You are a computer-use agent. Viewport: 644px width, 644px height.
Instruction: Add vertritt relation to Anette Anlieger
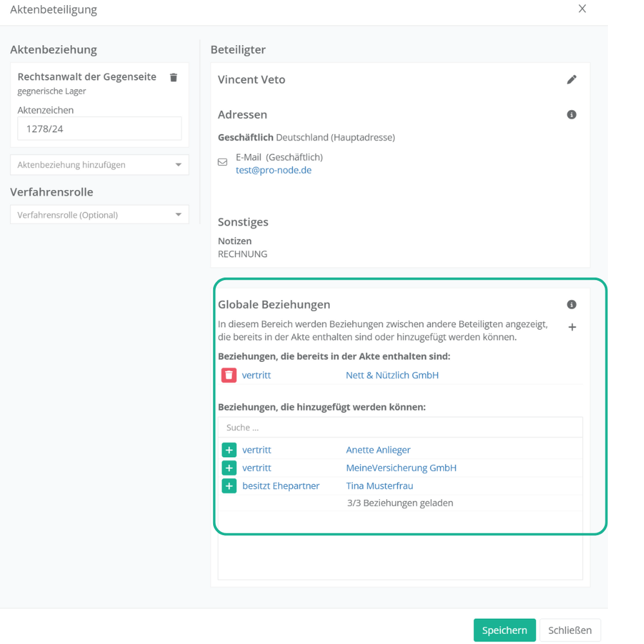pyautogui.click(x=229, y=450)
